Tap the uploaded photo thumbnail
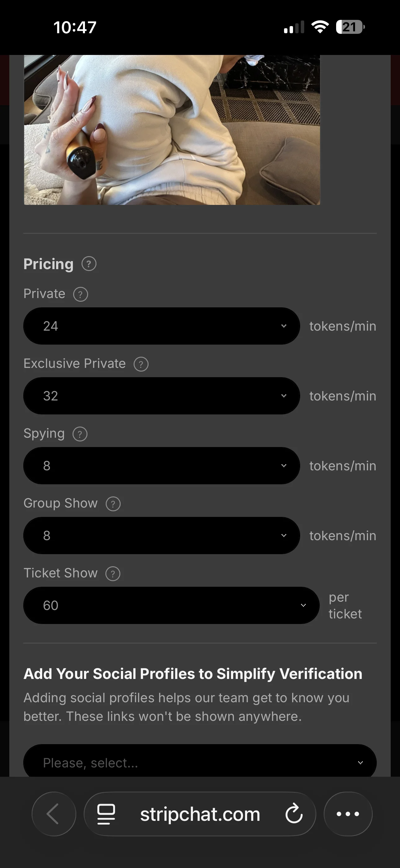 click(172, 130)
